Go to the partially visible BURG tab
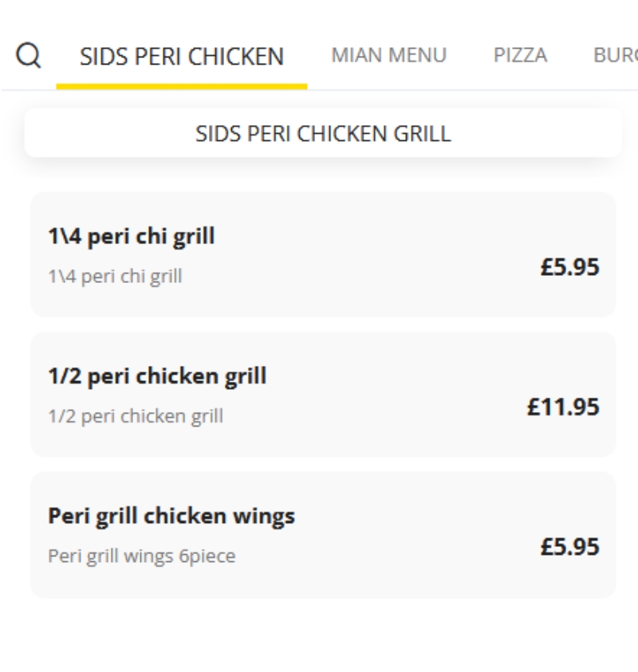Screen dimensions: 638x672 click(x=616, y=55)
